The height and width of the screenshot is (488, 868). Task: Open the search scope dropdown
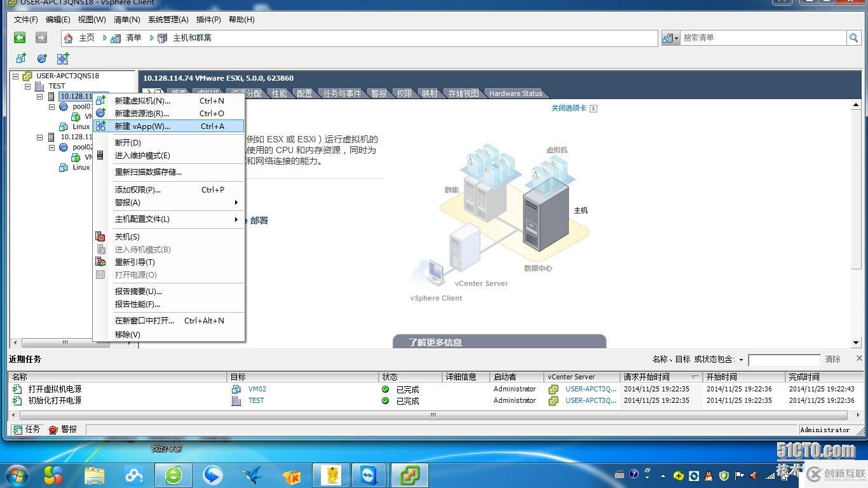[670, 38]
